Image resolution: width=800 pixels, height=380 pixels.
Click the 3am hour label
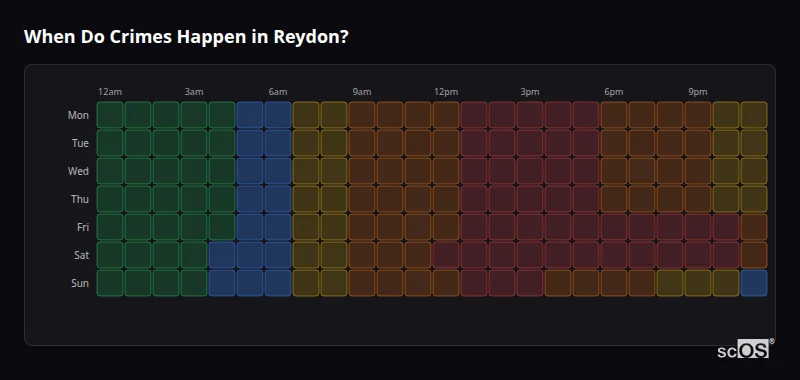tap(194, 92)
